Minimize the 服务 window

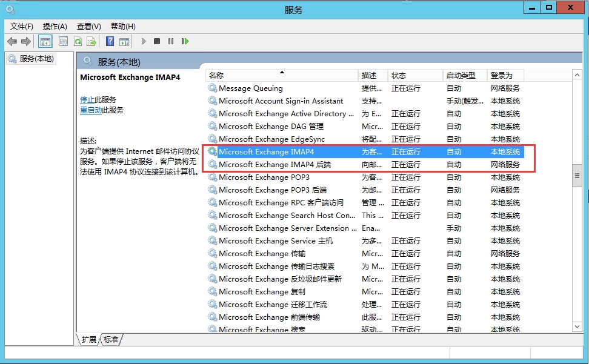click(532, 7)
